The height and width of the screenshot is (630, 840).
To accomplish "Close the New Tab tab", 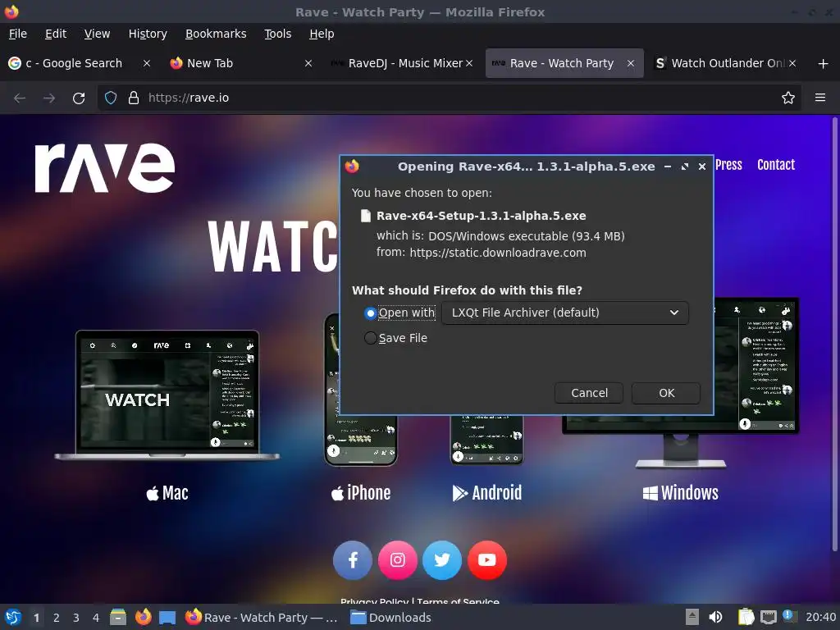I will [308, 63].
